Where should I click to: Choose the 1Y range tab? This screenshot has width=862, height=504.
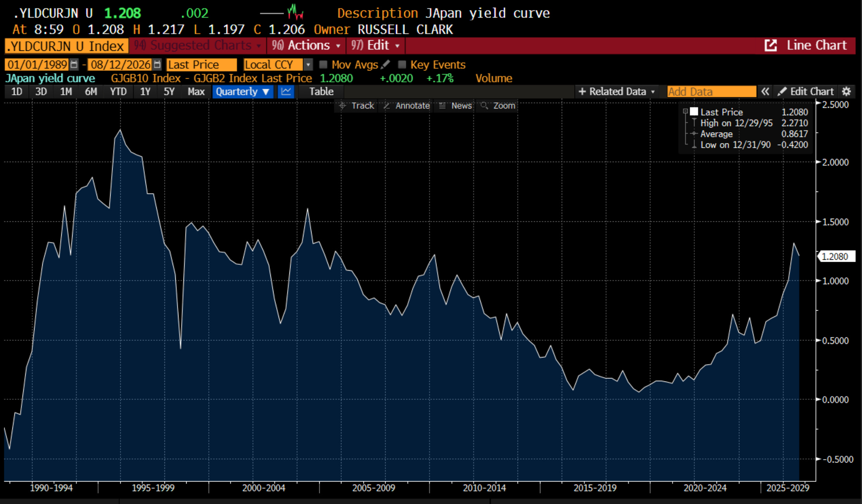tap(145, 91)
